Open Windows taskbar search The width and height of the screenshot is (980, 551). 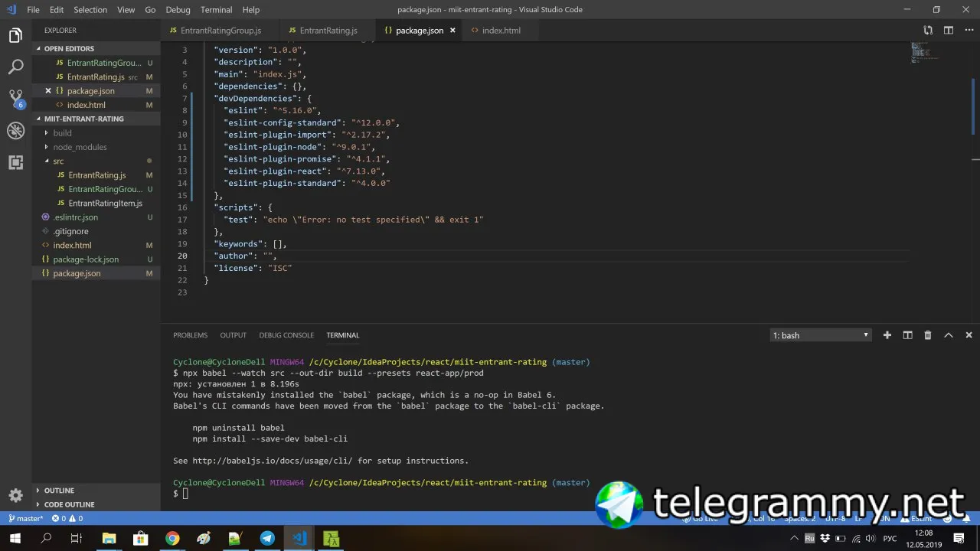click(46, 539)
